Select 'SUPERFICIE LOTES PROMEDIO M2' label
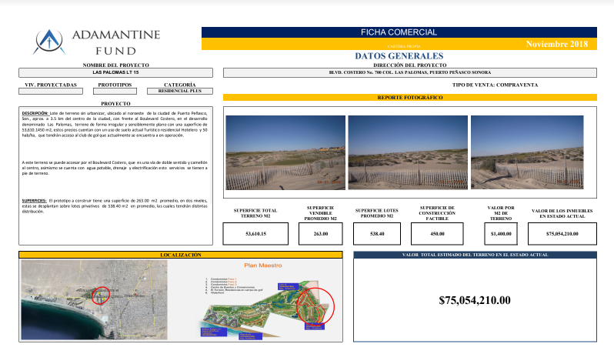 click(x=377, y=213)
